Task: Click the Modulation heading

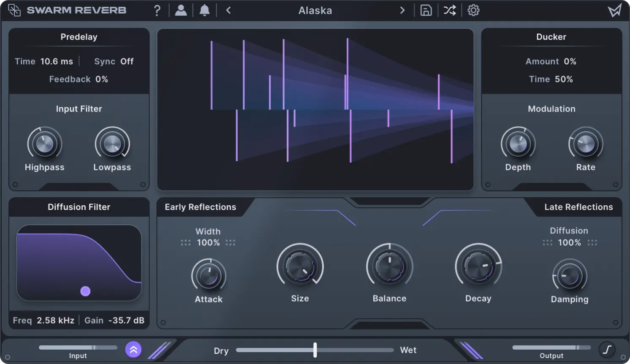Action: (551, 109)
